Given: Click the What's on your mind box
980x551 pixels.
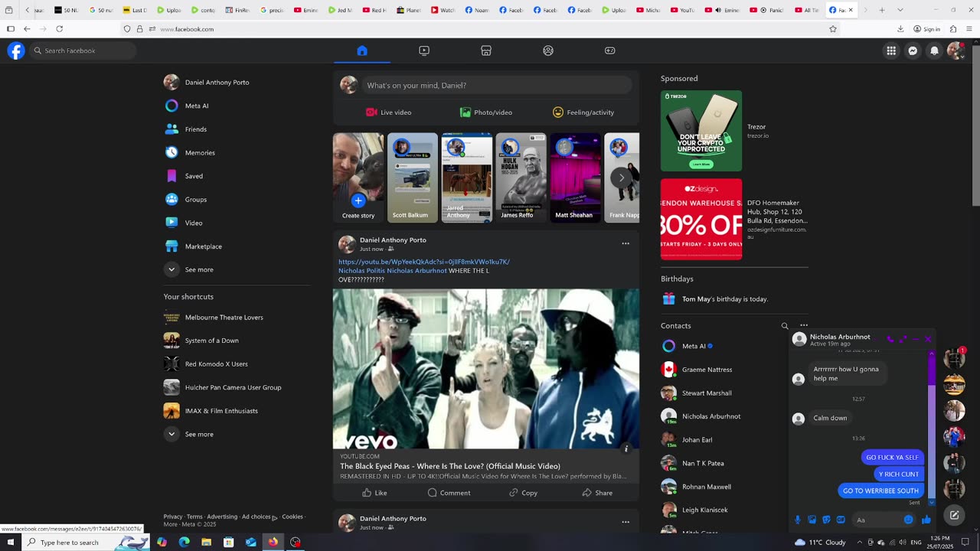Looking at the screenshot, I should click(497, 85).
